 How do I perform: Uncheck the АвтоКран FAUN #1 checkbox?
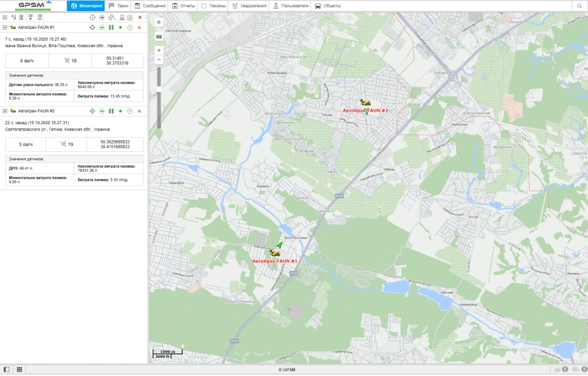click(x=5, y=28)
